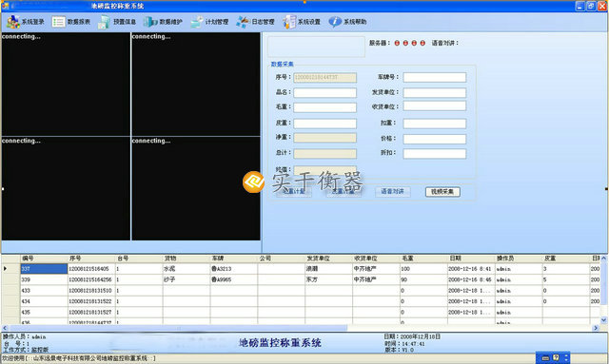Viewport: 609px width, 364px height.
Task: Click cell 沙子 in 货物 column
Action: tap(187, 279)
